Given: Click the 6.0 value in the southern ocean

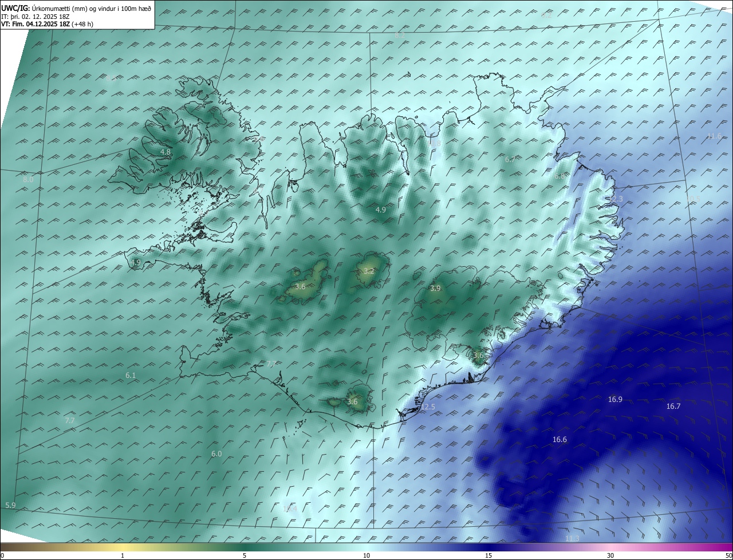Looking at the screenshot, I should pyautogui.click(x=216, y=454).
